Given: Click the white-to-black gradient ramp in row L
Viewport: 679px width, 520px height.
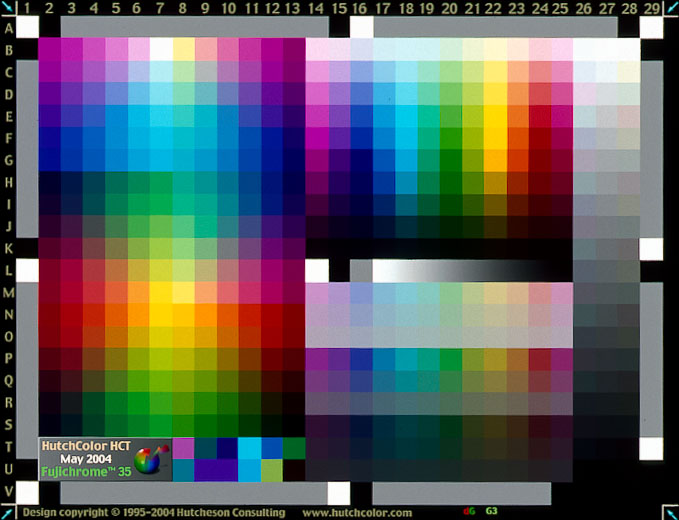Looking at the screenshot, I should 472,271.
